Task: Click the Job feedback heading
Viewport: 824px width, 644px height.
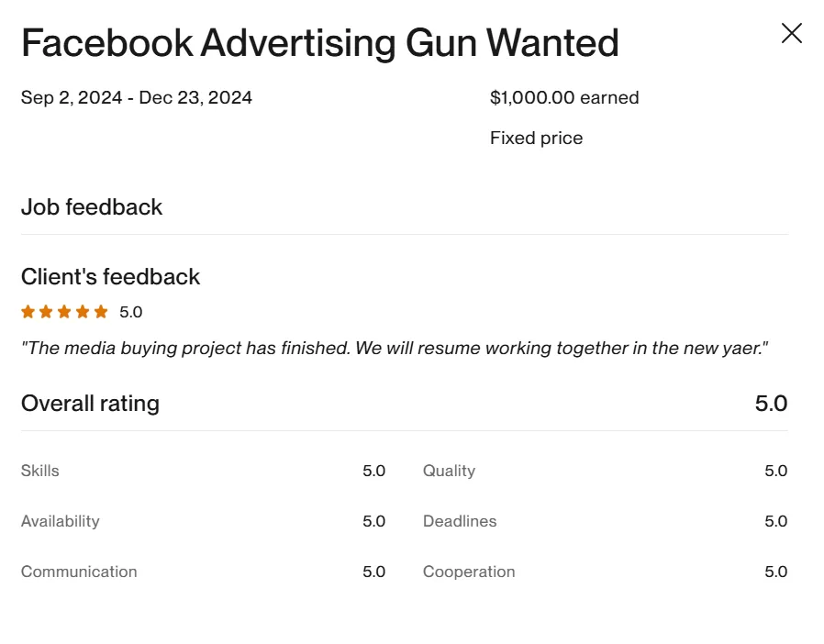Action: pos(92,207)
